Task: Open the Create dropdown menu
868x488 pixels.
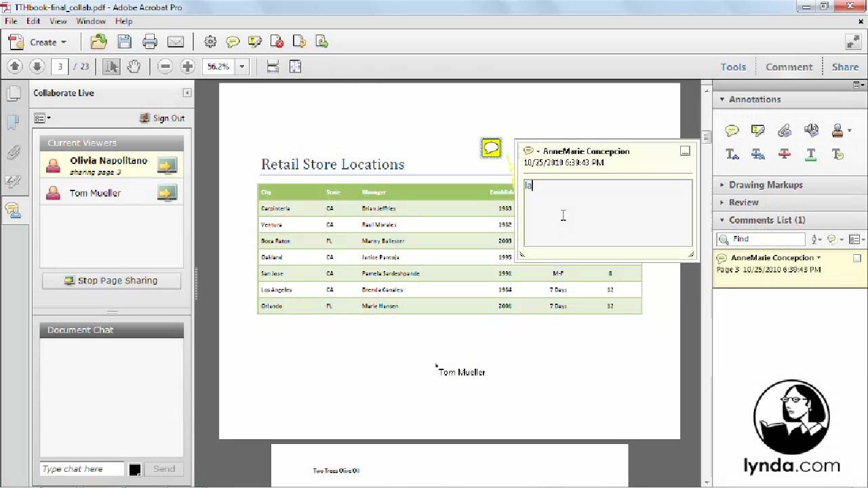Action: 45,42
